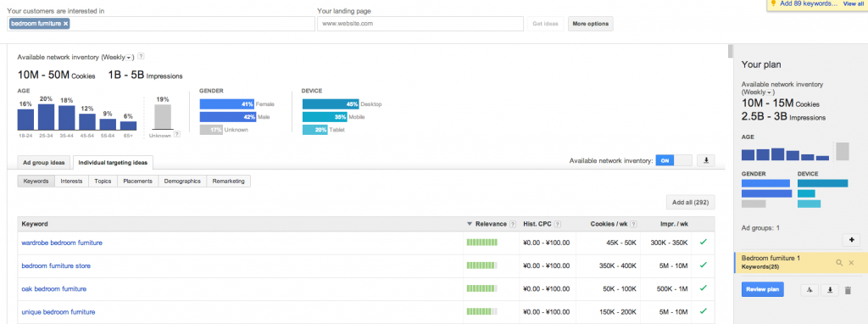Click the lightbulb icon in Add keywords notice
The width and height of the screenshot is (868, 324).
[x=773, y=3]
